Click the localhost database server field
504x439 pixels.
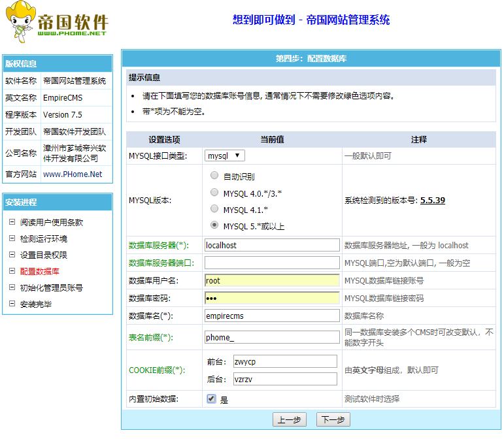272,245
